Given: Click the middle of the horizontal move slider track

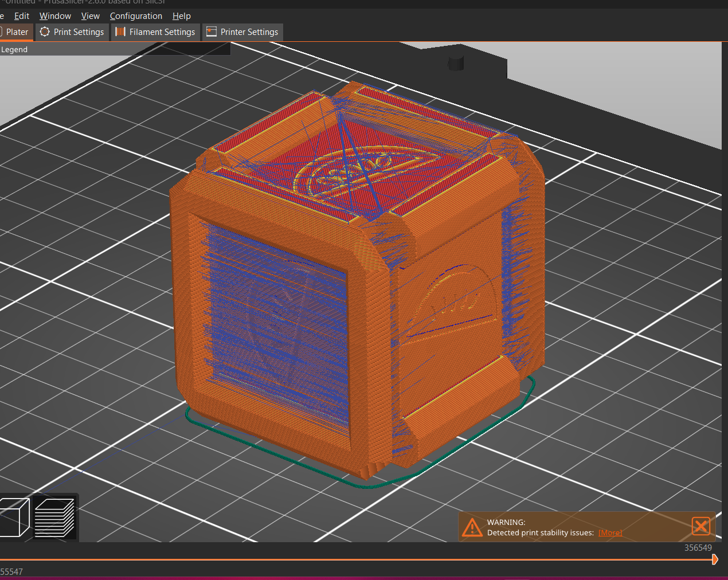Looking at the screenshot, I should [x=355, y=559].
